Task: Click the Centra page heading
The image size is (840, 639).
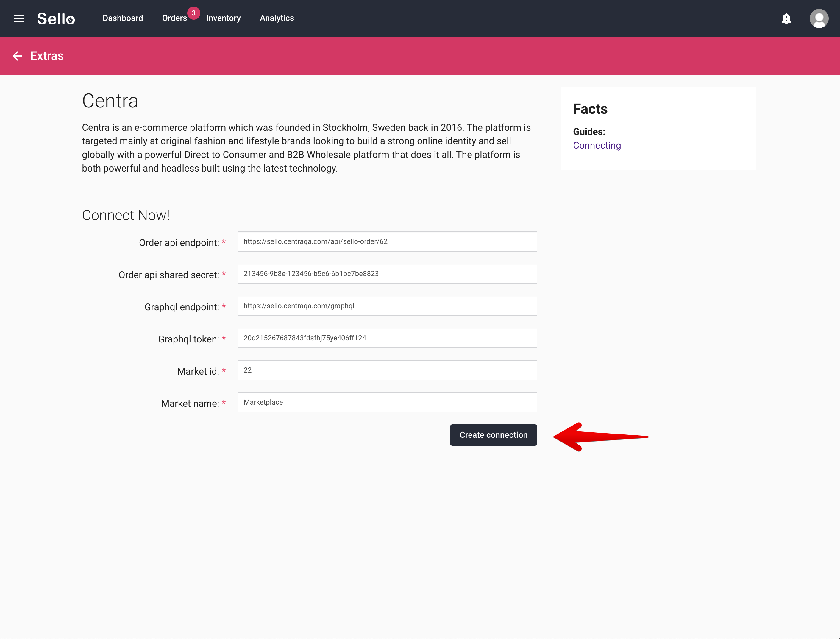Action: pos(110,101)
